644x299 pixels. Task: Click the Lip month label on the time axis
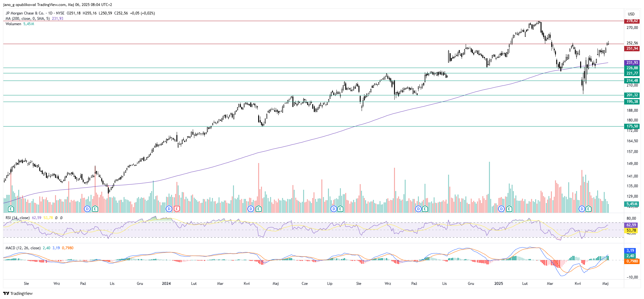pos(330,284)
